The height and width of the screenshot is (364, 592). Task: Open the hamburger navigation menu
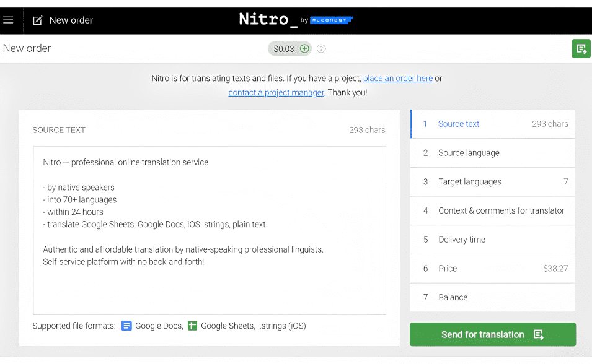(x=9, y=20)
